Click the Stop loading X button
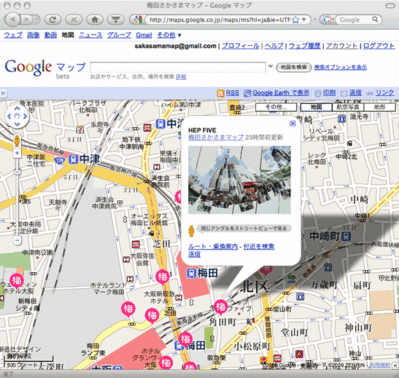This screenshot has width=399, height=378. (x=74, y=20)
